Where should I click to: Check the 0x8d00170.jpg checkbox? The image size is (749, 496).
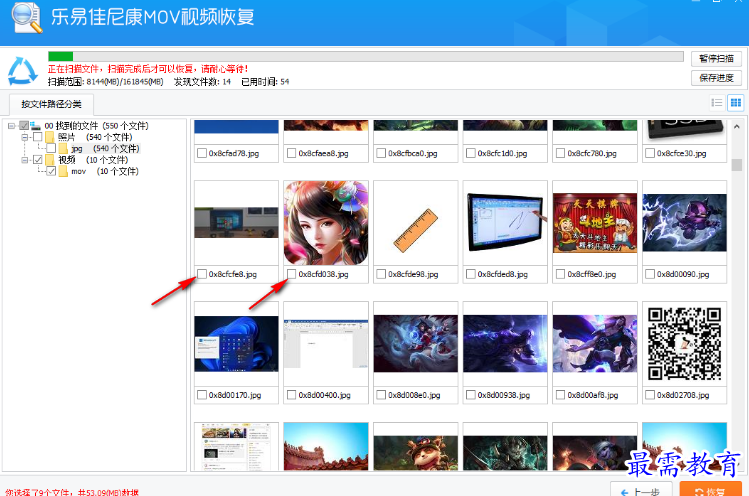pyautogui.click(x=202, y=395)
